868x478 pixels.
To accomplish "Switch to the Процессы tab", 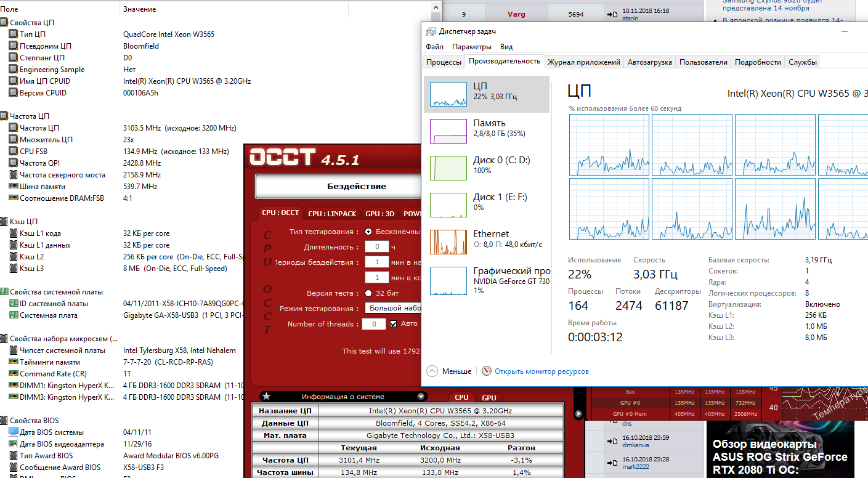I will coord(444,62).
